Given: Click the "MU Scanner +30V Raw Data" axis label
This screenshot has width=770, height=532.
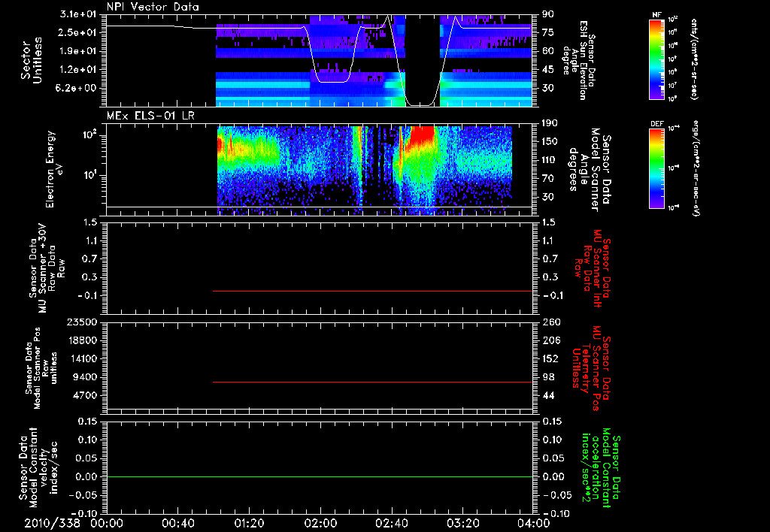Looking at the screenshot, I should coord(47,268).
